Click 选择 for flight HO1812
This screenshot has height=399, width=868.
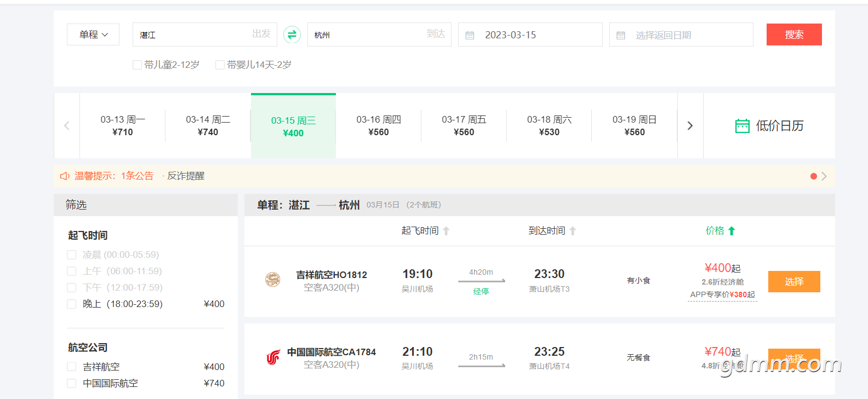pyautogui.click(x=794, y=281)
